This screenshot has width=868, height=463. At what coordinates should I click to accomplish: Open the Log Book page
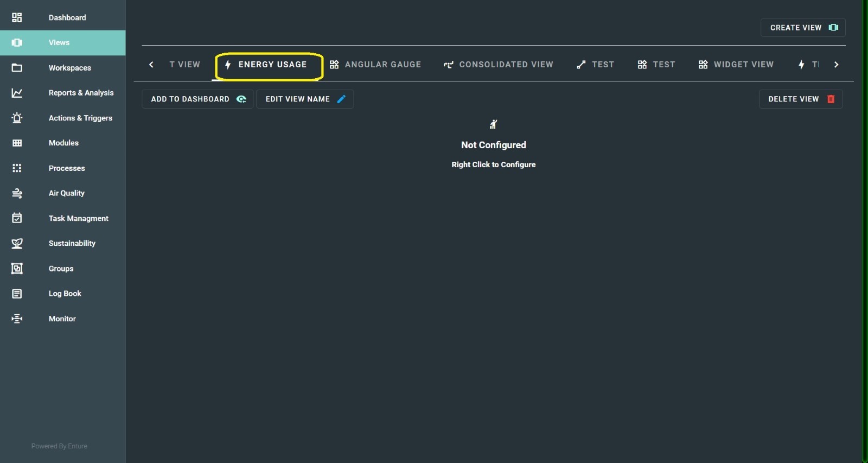[x=62, y=294]
